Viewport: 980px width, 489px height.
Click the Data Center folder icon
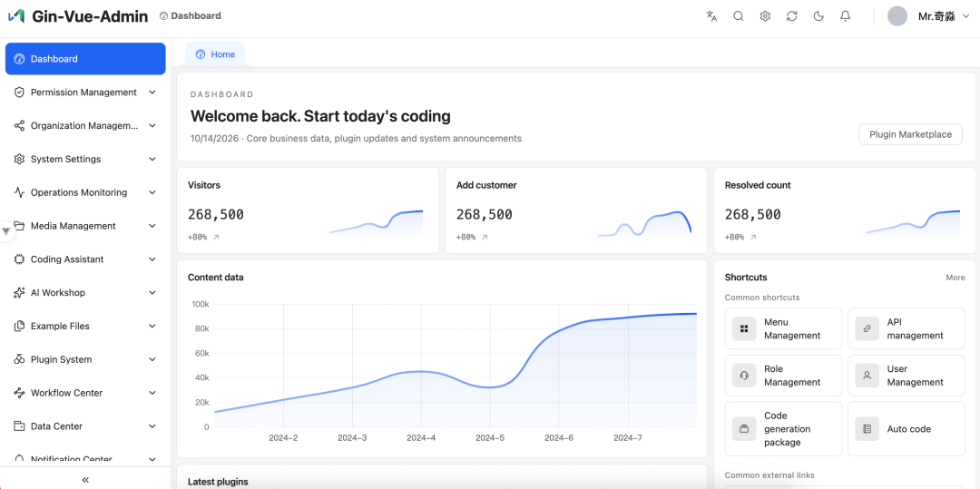[x=19, y=426]
